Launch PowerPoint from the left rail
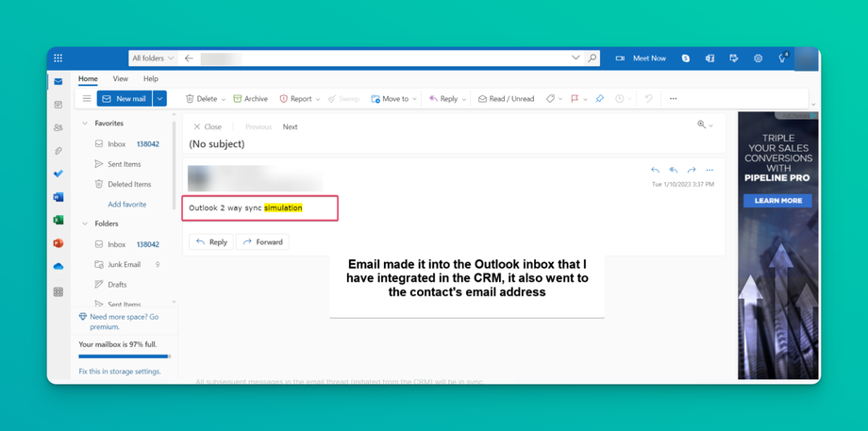Viewport: 868px width, 431px height. tap(58, 243)
